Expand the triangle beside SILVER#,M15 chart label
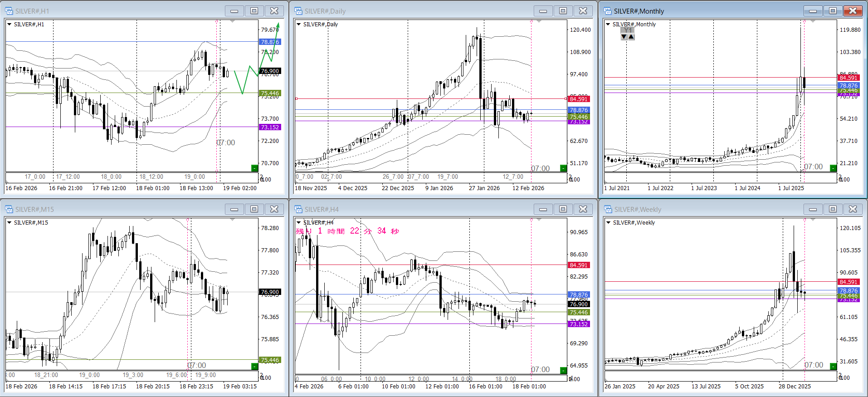This screenshot has height=397, width=868. click(x=9, y=223)
